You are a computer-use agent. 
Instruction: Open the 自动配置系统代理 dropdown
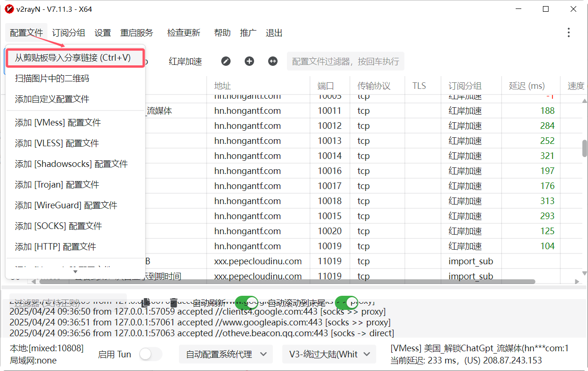click(226, 354)
